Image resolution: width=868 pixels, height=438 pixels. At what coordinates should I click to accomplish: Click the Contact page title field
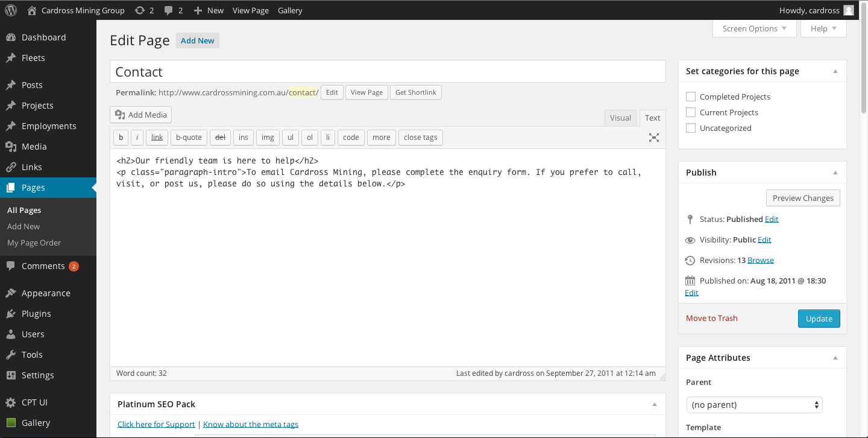388,71
